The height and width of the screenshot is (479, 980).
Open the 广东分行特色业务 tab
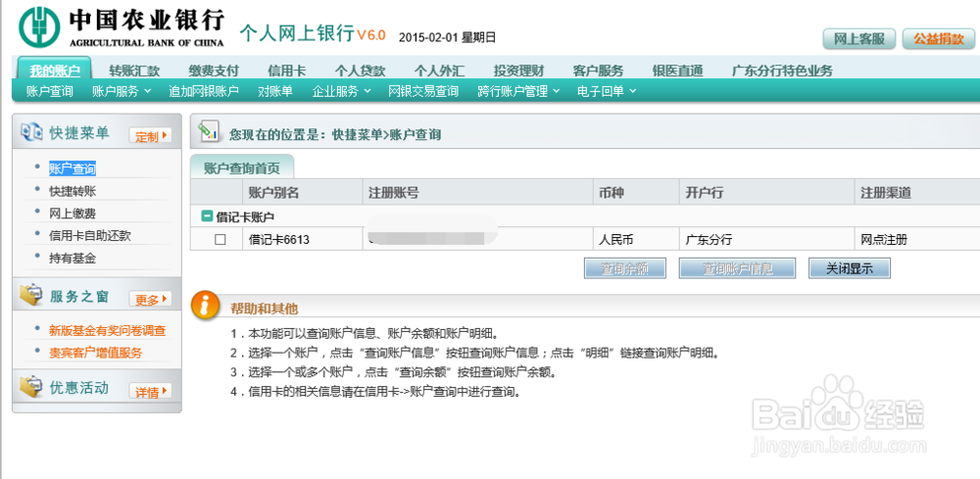point(782,71)
